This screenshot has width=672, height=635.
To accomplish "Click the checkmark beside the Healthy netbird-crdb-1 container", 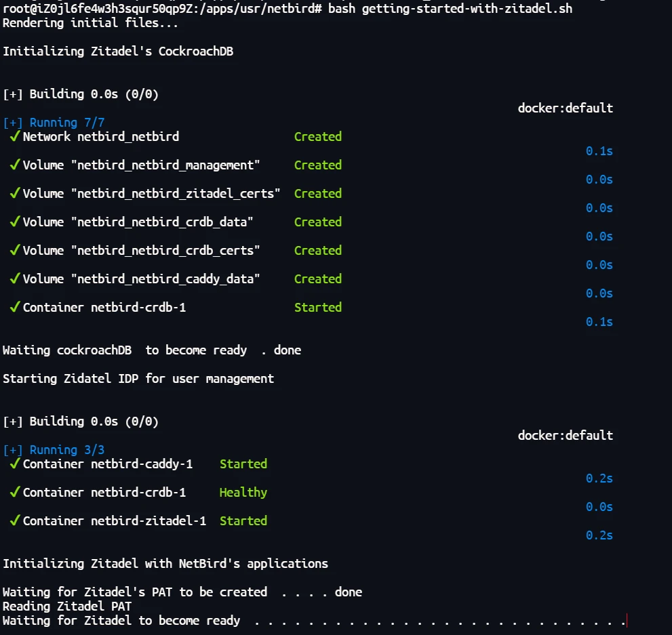I will tap(14, 493).
